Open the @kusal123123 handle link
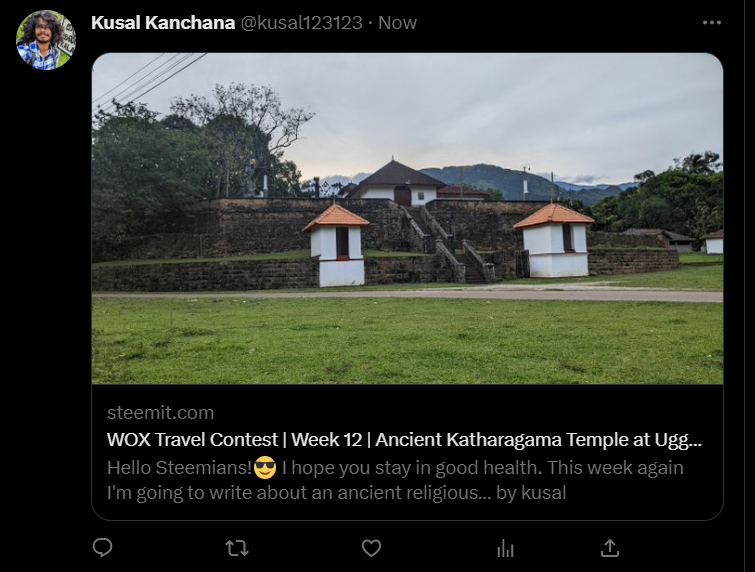The image size is (755, 572). (301, 23)
